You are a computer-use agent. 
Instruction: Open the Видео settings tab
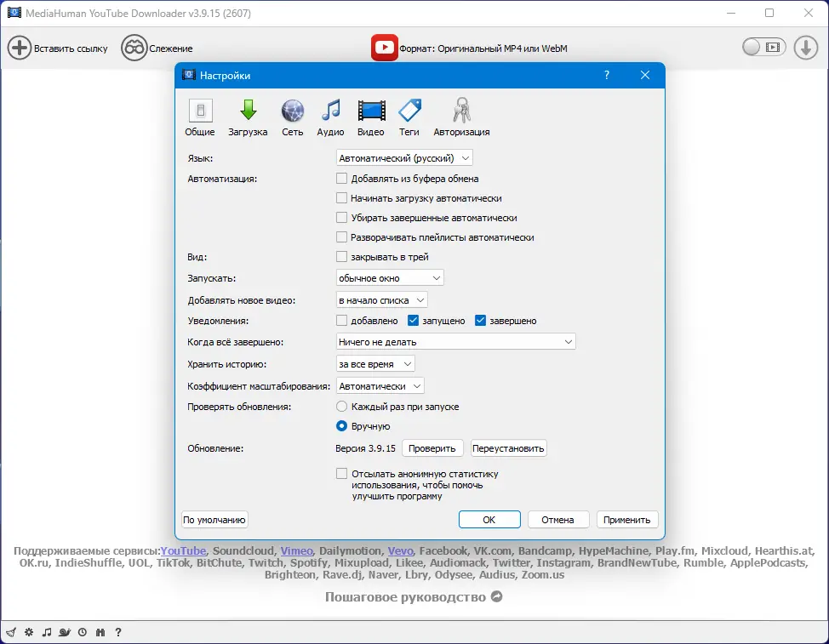[371, 117]
